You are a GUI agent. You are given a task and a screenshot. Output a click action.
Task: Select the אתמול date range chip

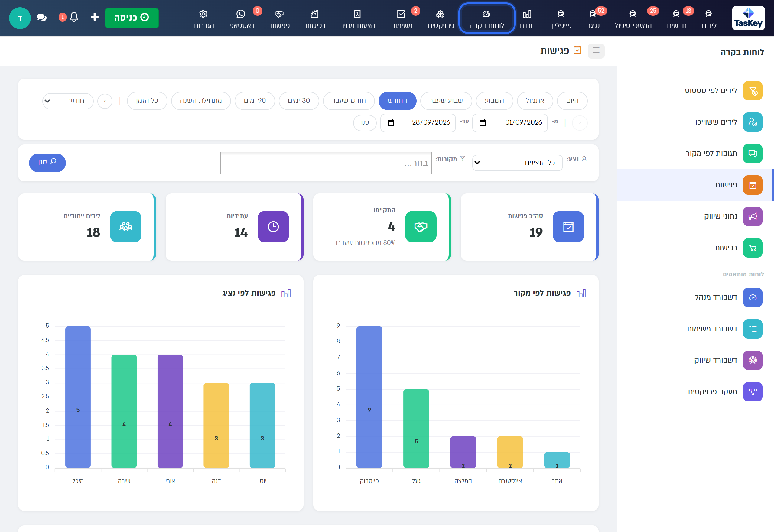coord(535,101)
